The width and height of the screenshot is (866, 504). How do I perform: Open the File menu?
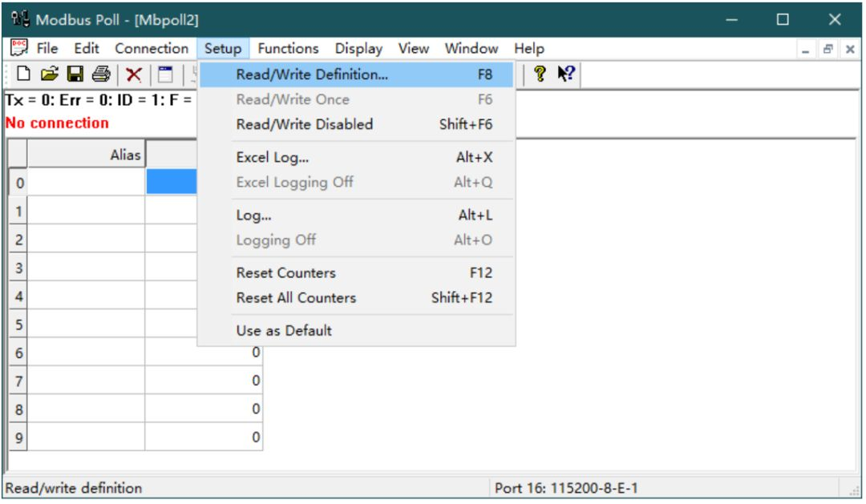(x=47, y=49)
